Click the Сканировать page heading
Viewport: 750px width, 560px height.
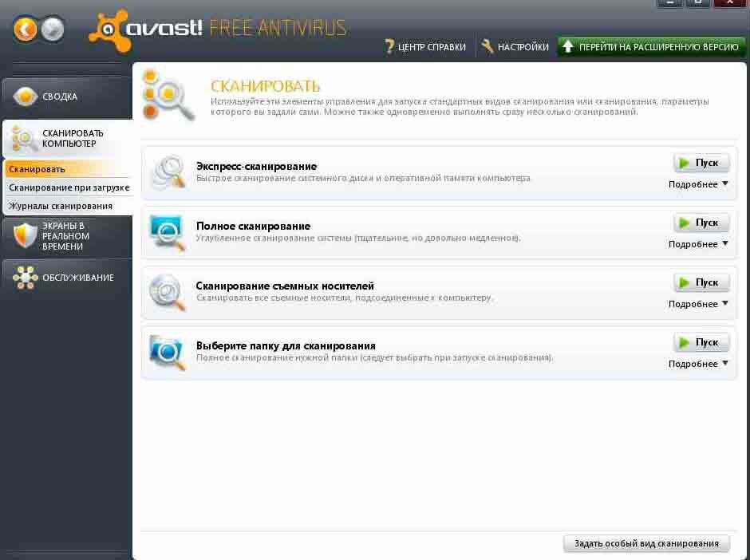click(x=266, y=86)
